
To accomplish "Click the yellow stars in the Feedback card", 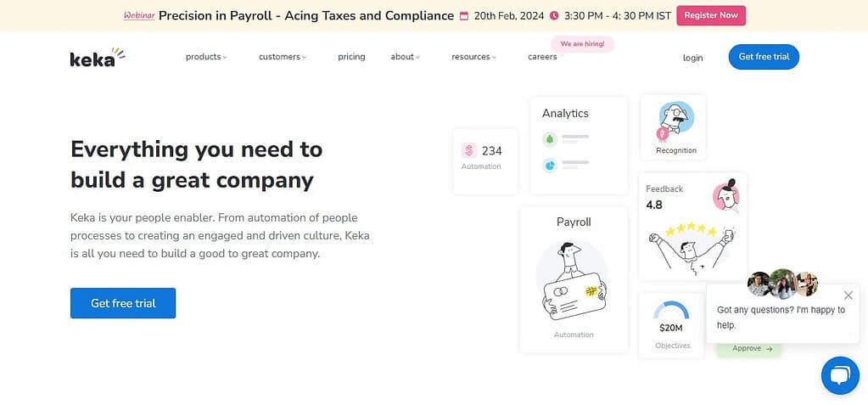I will (691, 229).
